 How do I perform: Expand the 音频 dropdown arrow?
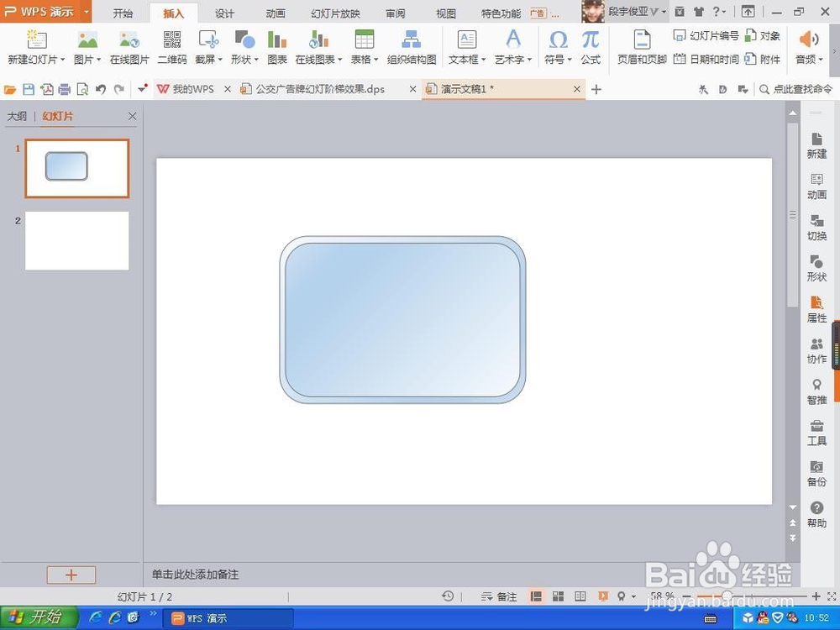click(x=820, y=60)
